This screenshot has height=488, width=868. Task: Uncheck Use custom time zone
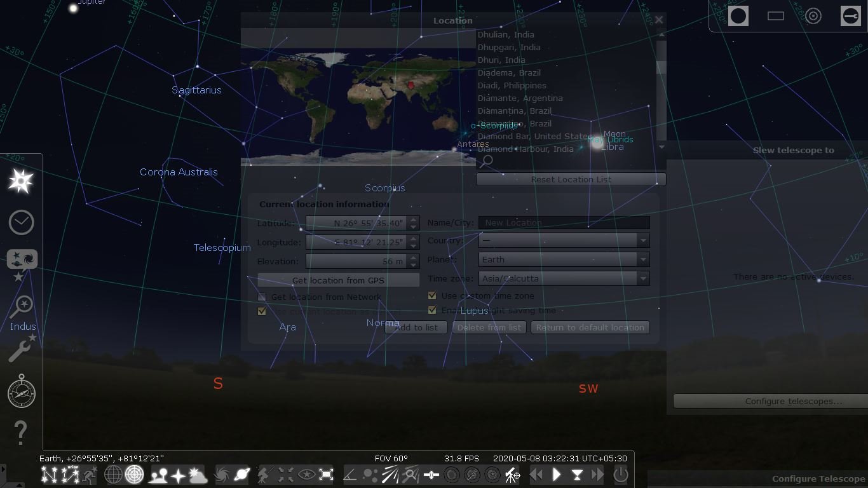[432, 295]
